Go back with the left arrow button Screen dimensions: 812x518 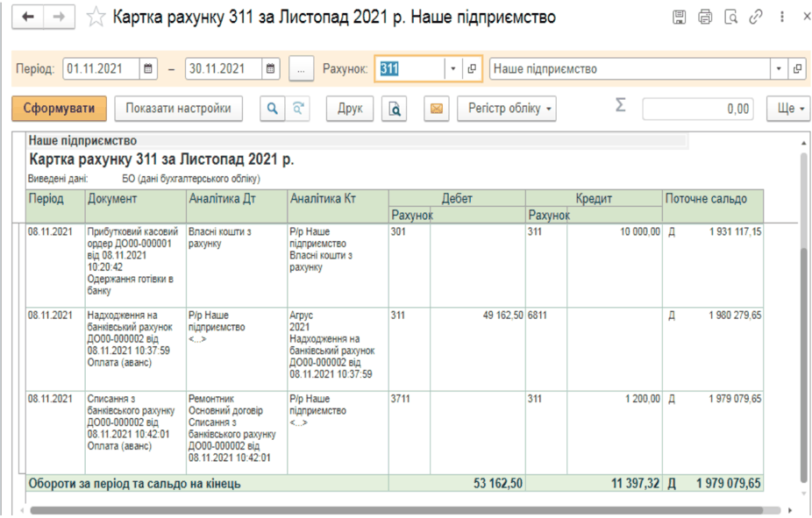click(28, 17)
